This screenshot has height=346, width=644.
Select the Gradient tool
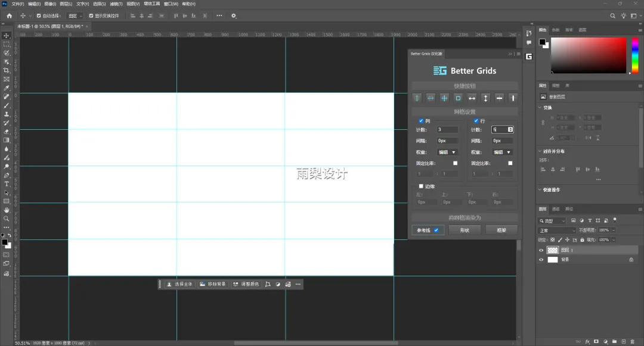click(7, 140)
